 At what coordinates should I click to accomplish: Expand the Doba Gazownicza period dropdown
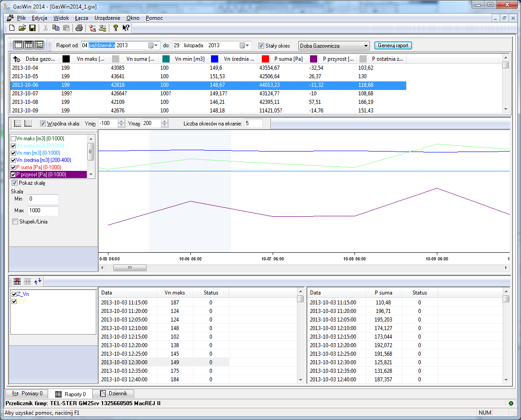(366, 46)
